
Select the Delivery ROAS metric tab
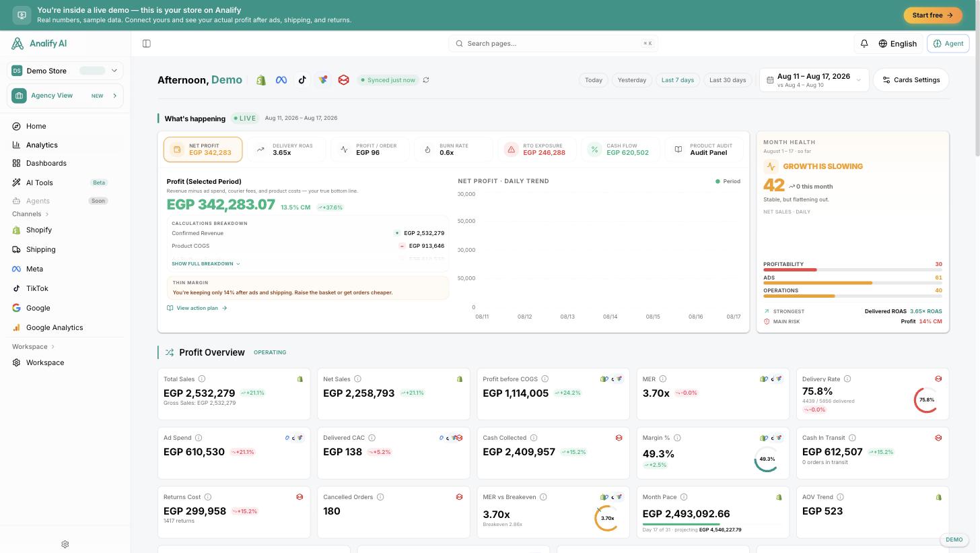(x=287, y=150)
